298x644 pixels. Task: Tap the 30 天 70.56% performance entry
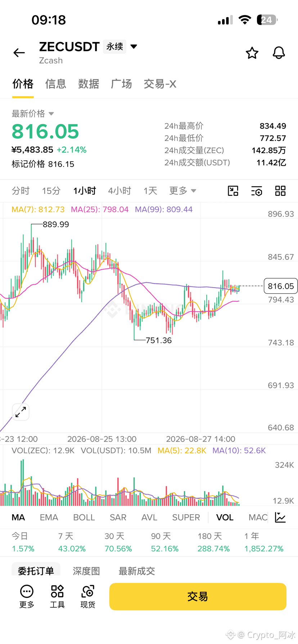[118, 543]
